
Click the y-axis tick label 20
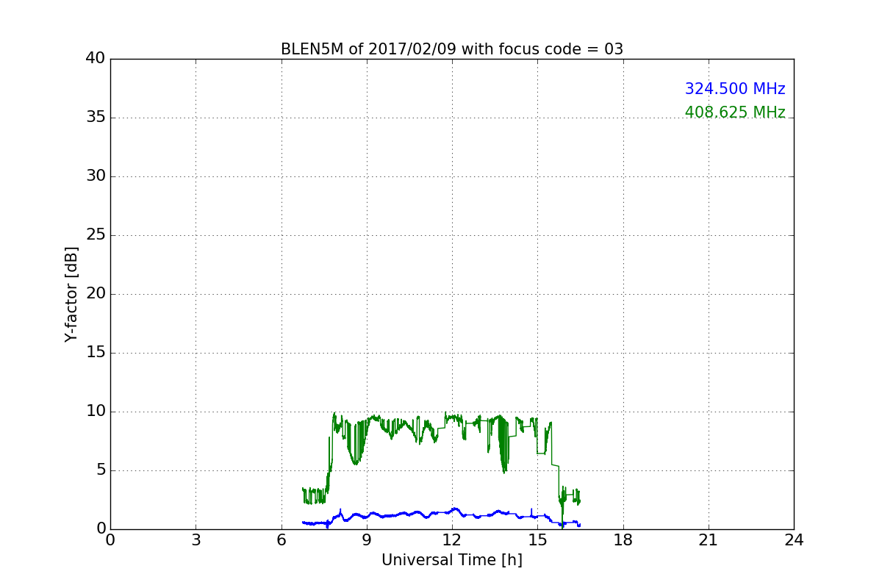tap(96, 294)
